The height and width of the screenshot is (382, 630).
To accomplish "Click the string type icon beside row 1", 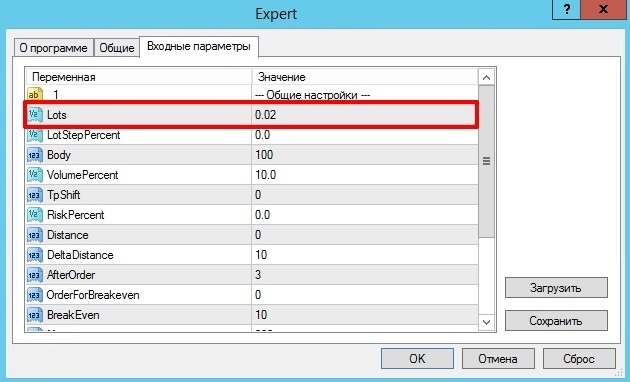I will [35, 95].
